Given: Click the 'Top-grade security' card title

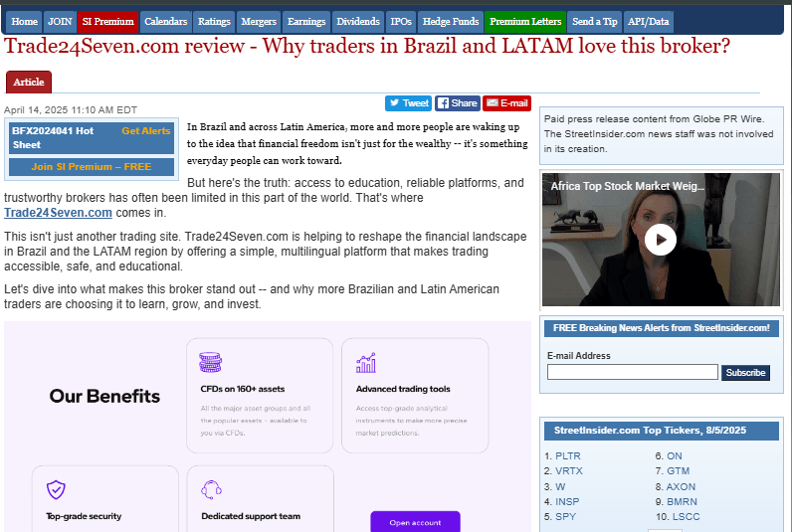Looking at the screenshot, I should tap(84, 516).
